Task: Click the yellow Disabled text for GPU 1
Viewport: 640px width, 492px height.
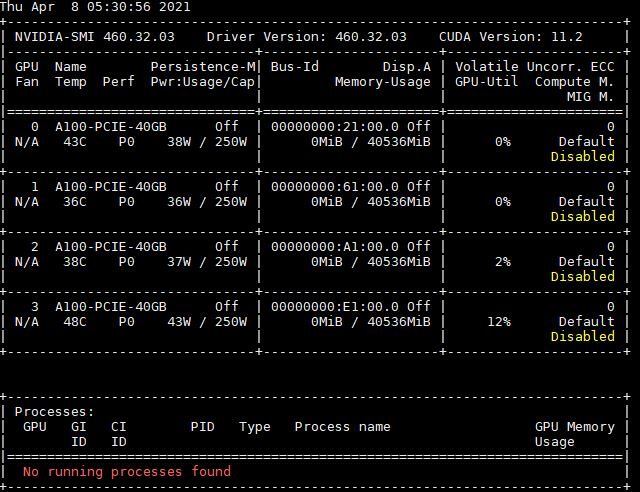Action: pos(582,216)
